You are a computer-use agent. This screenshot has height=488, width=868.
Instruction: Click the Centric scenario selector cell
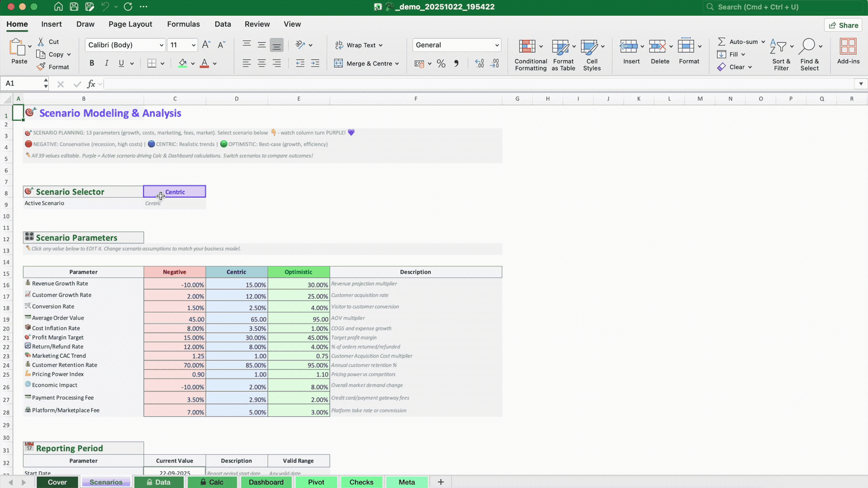(175, 192)
